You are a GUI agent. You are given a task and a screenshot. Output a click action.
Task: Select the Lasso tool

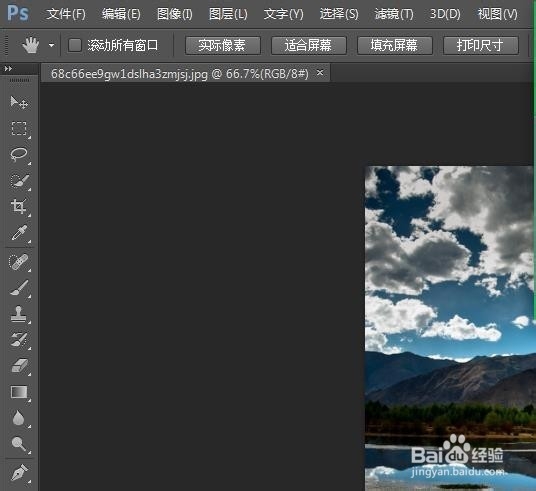(x=19, y=155)
